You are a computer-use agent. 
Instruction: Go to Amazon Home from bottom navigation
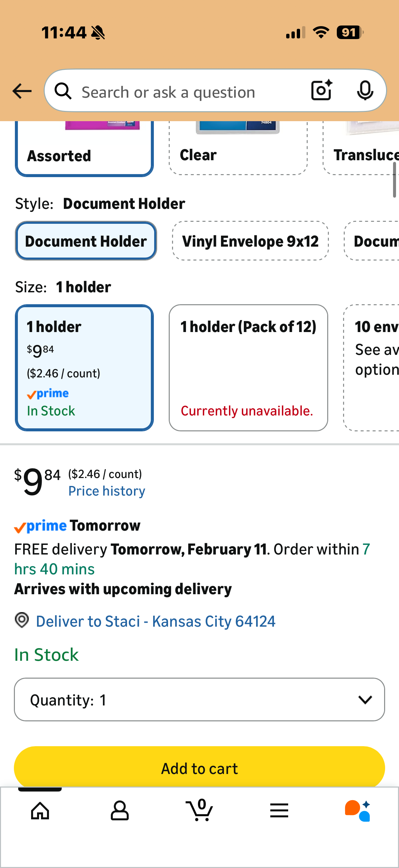(x=40, y=810)
